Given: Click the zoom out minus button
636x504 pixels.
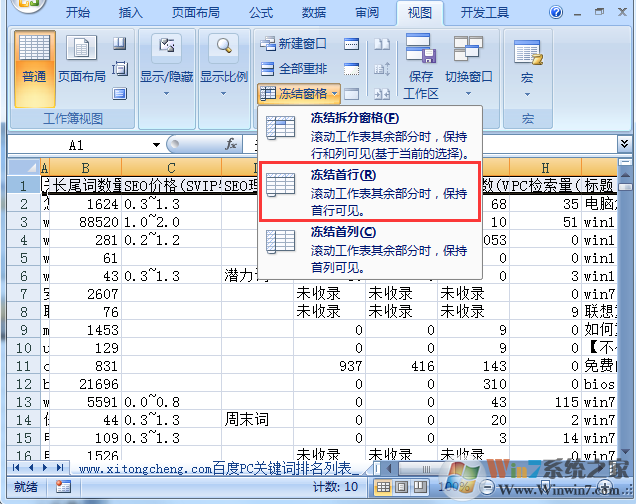Looking at the screenshot, I should click(488, 487).
